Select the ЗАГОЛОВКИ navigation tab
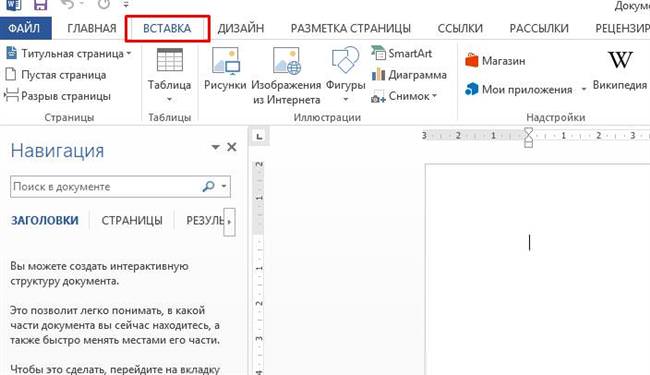Screen dimensions: 650x375 [45, 220]
